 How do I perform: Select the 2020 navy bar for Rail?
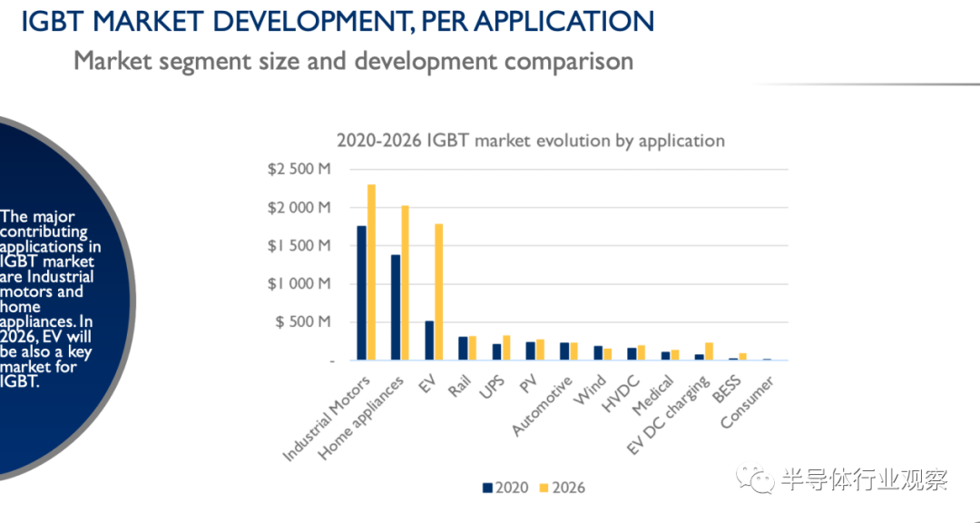463,349
